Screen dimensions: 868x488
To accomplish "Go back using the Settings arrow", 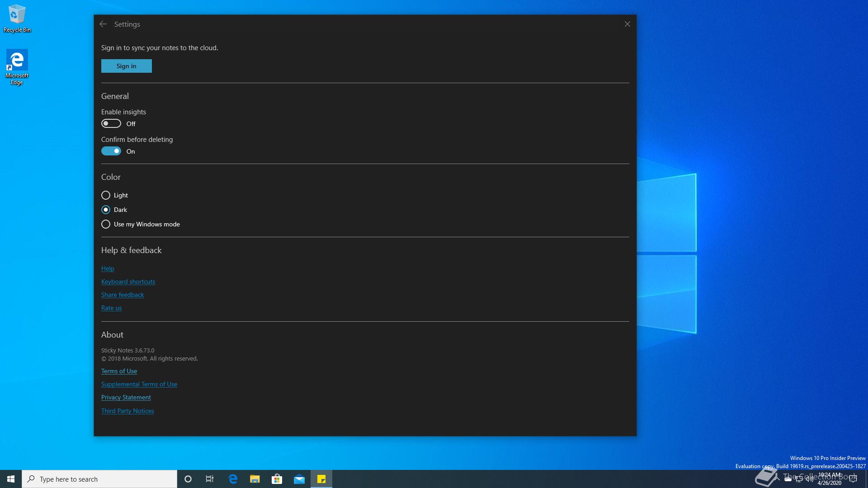I will click(x=103, y=24).
